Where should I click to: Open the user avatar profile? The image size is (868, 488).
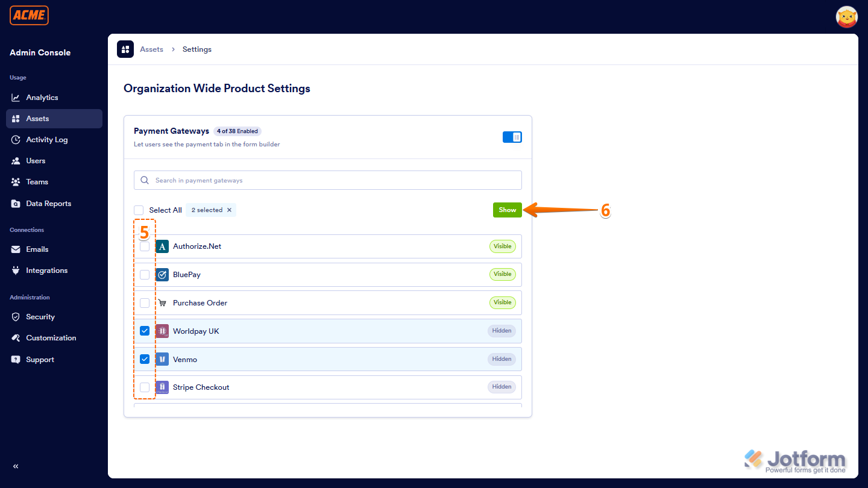coord(846,17)
